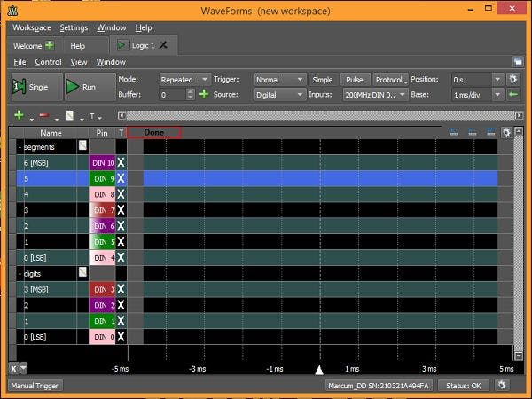Open the Mode dropdown showing Repeated
Screen dimensions: 532x399
(184, 80)
